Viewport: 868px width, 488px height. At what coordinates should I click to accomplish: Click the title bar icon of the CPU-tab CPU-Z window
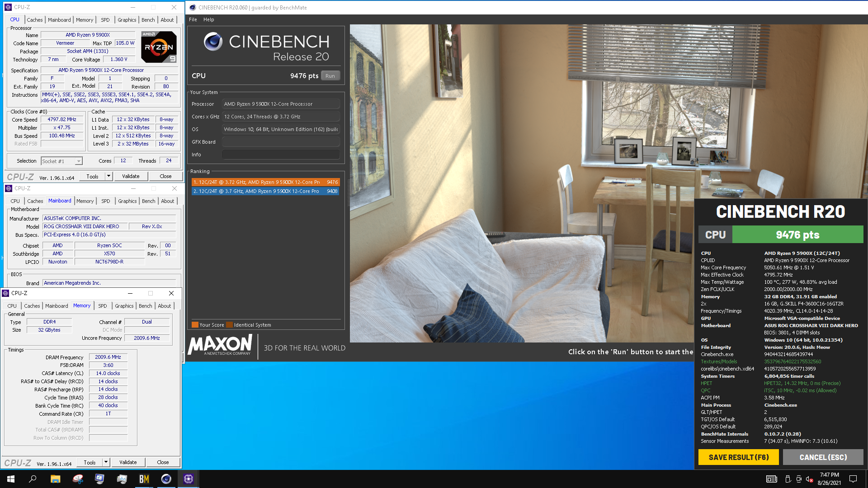point(8,7)
